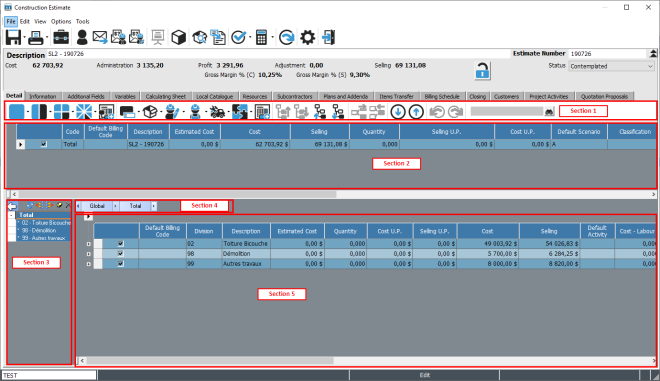The width and height of the screenshot is (660, 381).
Task: Collapse the Total tree node
Action: (11, 215)
